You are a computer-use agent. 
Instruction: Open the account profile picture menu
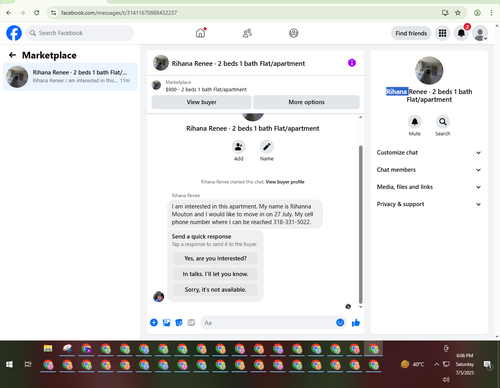coord(480,33)
